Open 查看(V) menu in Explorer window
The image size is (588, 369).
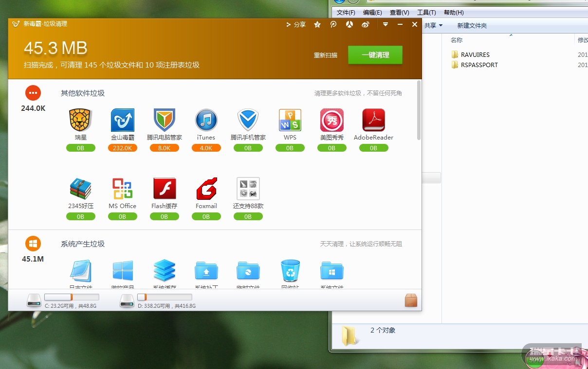click(x=400, y=13)
